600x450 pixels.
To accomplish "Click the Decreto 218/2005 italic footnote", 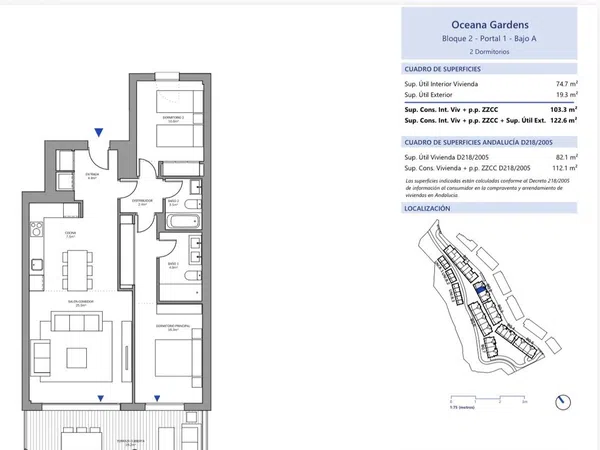I will (x=488, y=188).
